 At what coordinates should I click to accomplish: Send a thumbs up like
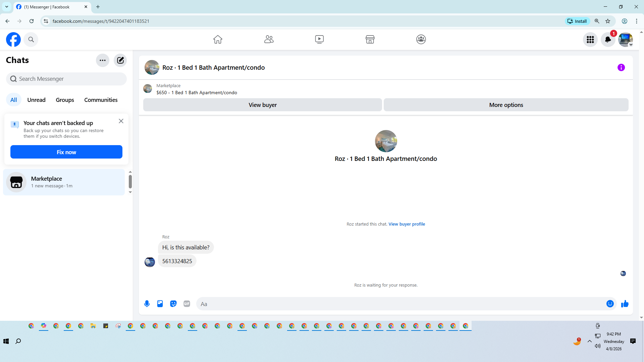point(625,304)
